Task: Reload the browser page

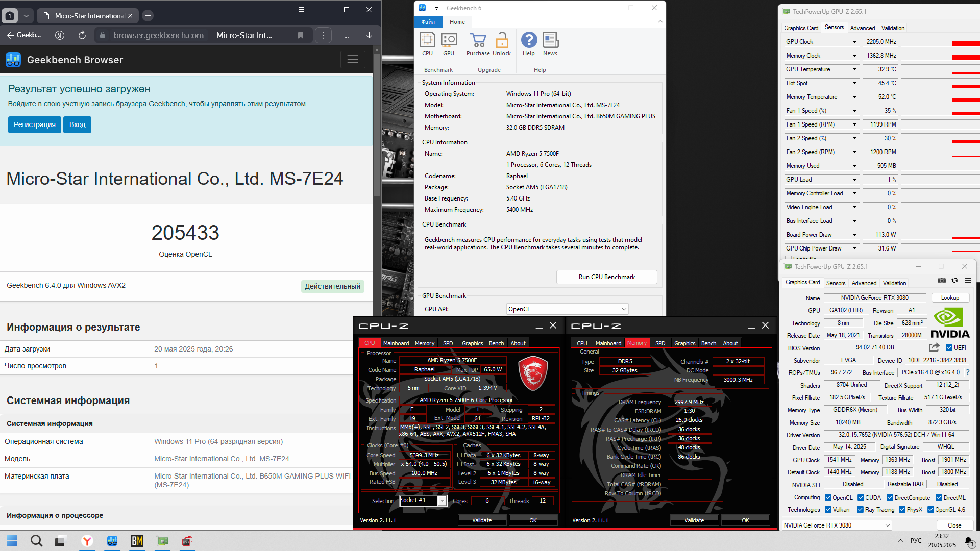Action: point(82,35)
